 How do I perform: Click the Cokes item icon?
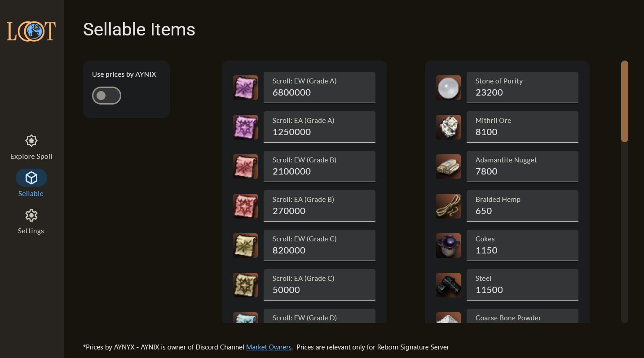448,245
